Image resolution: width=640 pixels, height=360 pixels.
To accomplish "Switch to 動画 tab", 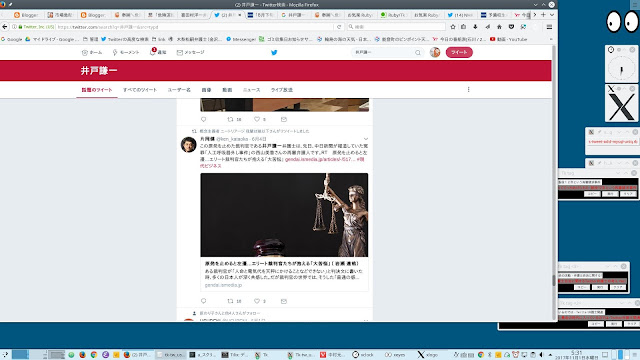I will point(227,90).
